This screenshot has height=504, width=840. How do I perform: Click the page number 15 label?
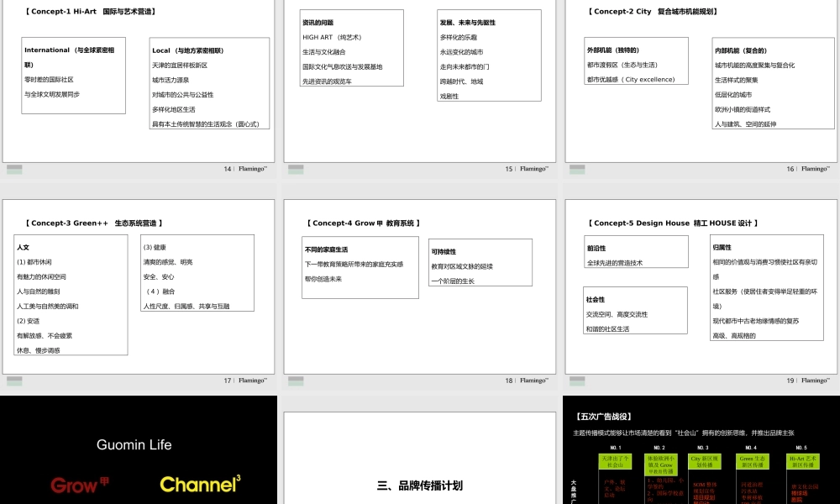[508, 168]
